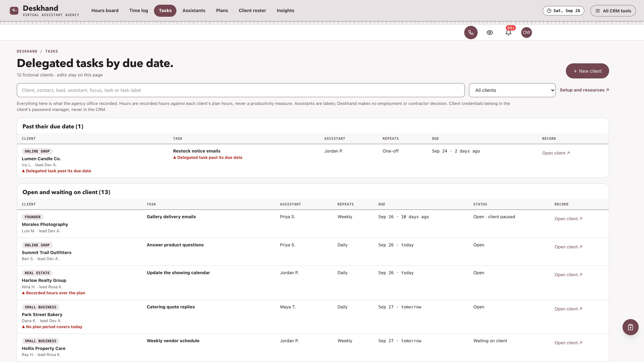Open client for Lumen Candle Co.

(556, 153)
